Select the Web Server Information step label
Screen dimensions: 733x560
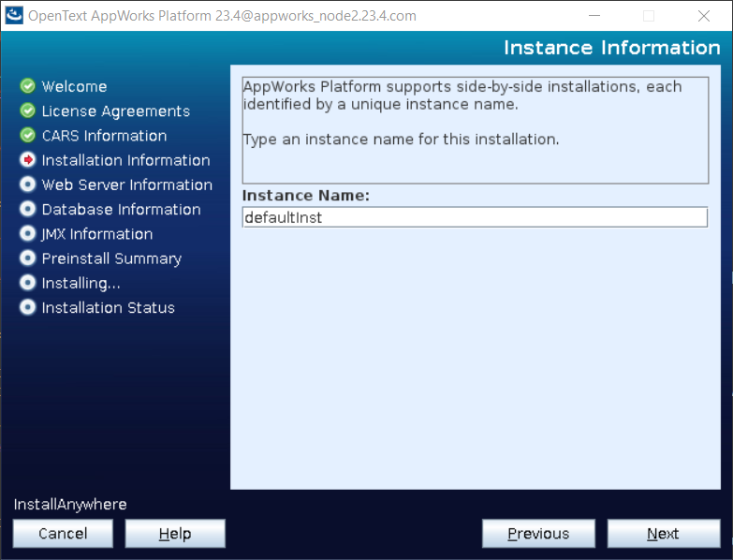click(x=126, y=184)
